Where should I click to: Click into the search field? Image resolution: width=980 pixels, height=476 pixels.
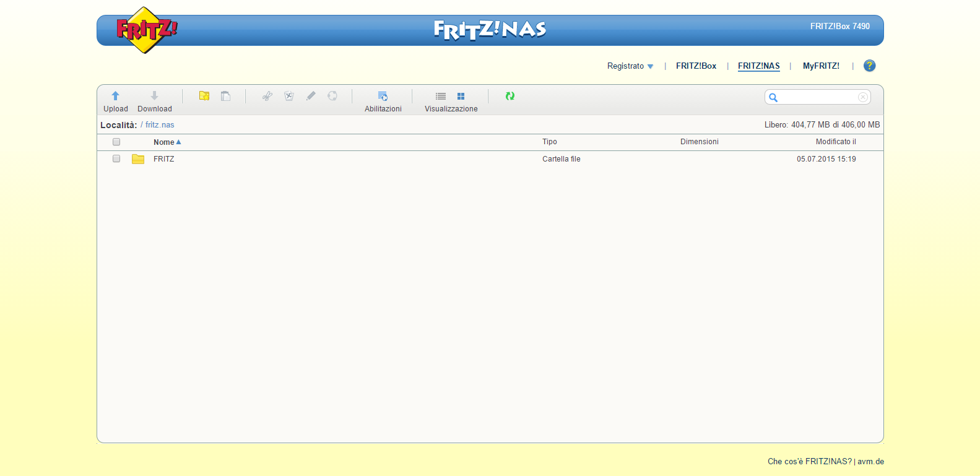tap(817, 97)
